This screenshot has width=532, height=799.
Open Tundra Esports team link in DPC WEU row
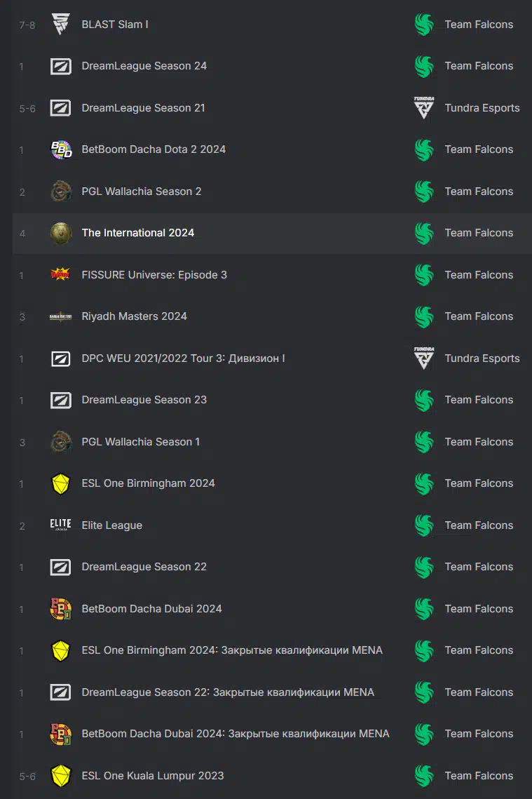482,358
